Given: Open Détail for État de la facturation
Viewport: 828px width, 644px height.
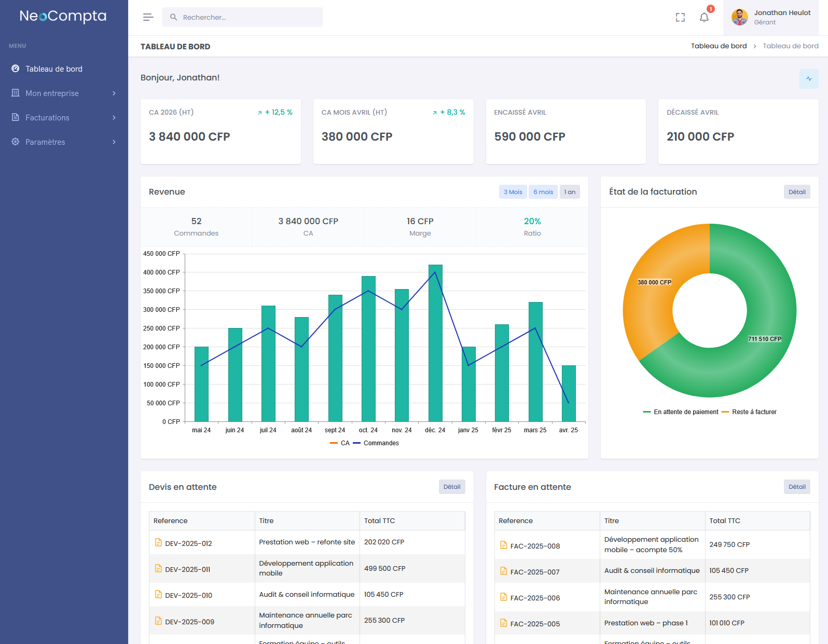Looking at the screenshot, I should pyautogui.click(x=796, y=192).
